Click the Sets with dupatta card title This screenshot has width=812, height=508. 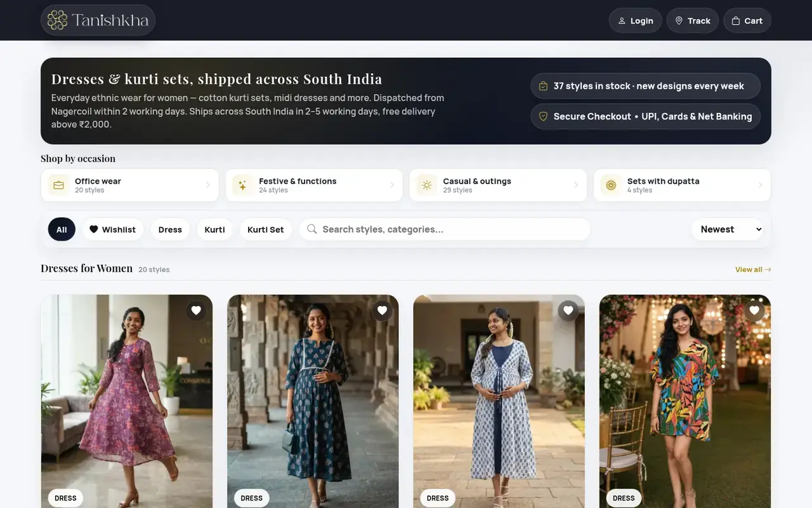click(x=664, y=181)
